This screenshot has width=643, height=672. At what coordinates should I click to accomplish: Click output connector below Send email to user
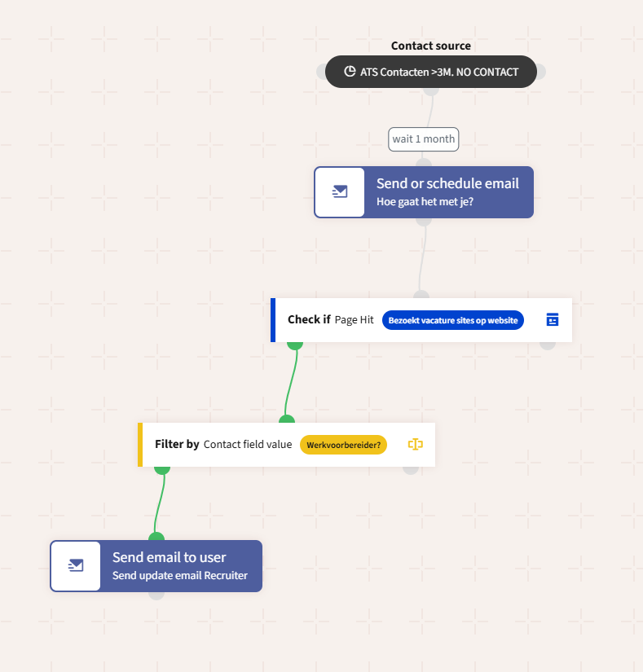(x=156, y=594)
